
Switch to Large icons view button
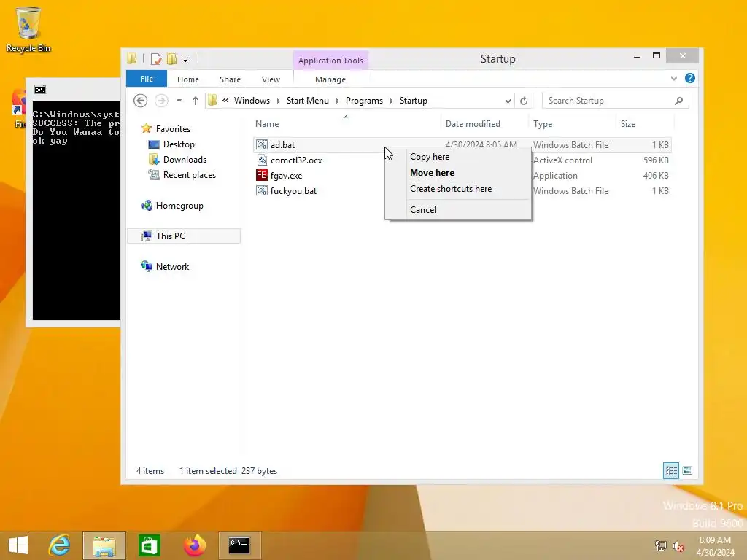(687, 471)
